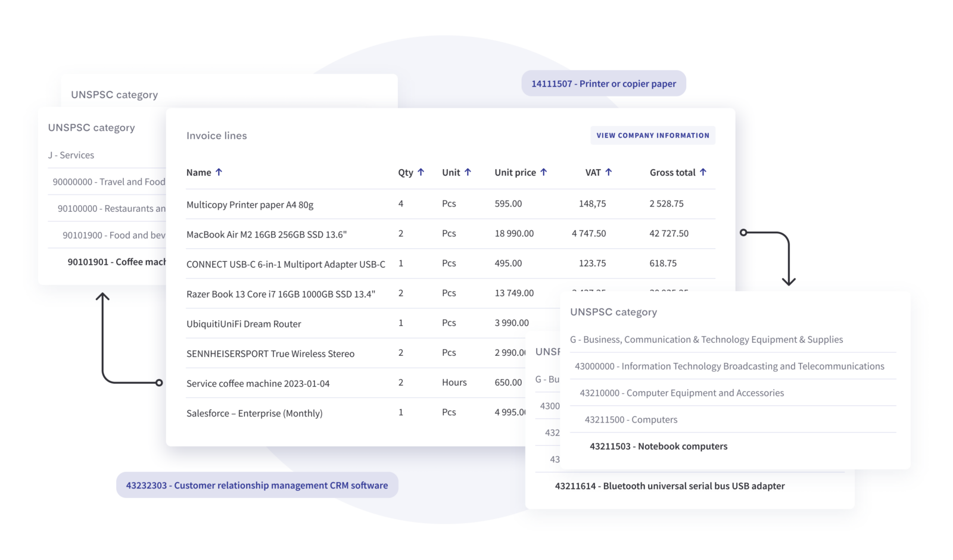The width and height of the screenshot is (953, 560).
Task: Expand the J - Services category
Action: coord(71,155)
